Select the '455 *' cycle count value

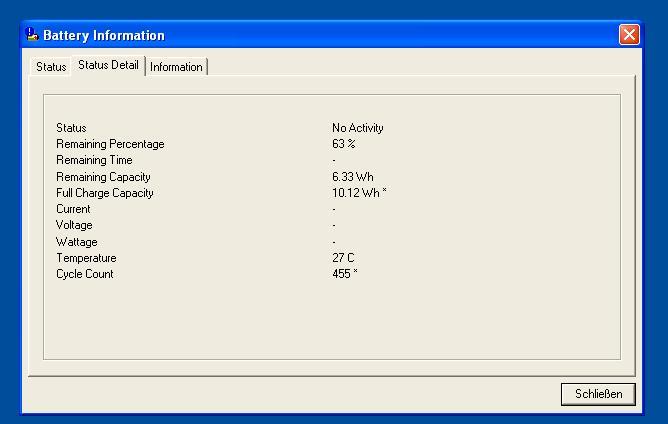(345, 274)
